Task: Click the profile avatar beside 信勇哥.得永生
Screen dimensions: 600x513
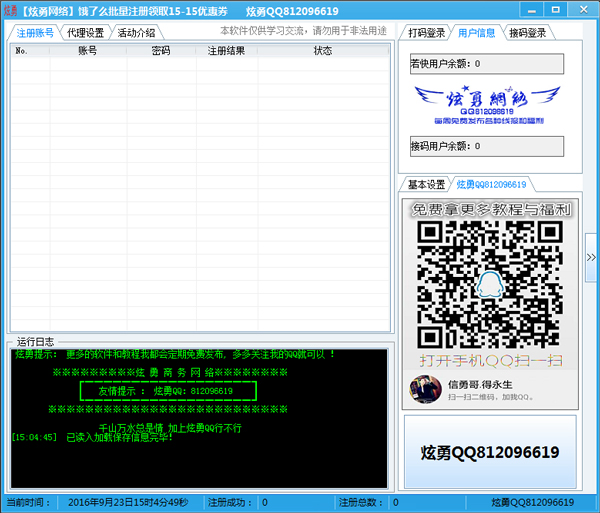Action: [426, 389]
